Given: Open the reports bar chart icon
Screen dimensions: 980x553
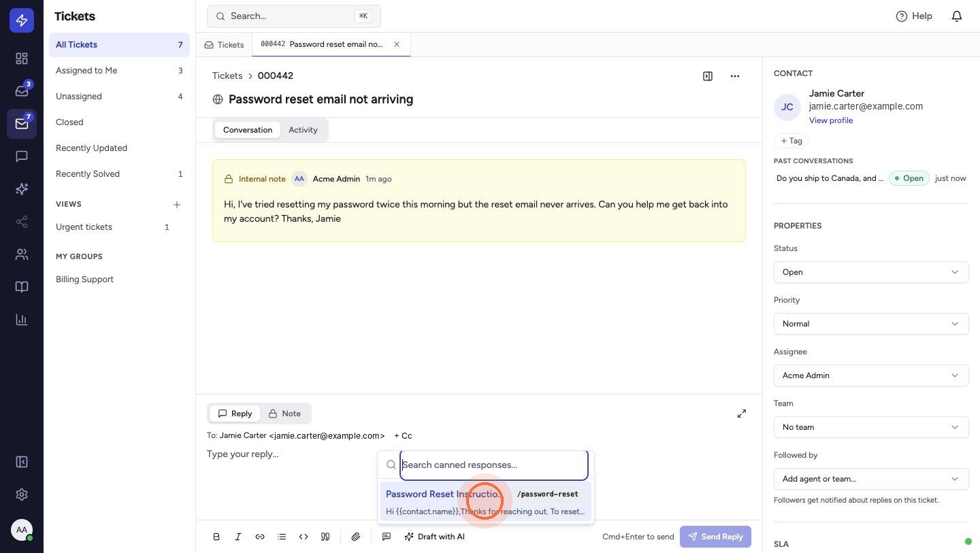Looking at the screenshot, I should (x=22, y=320).
